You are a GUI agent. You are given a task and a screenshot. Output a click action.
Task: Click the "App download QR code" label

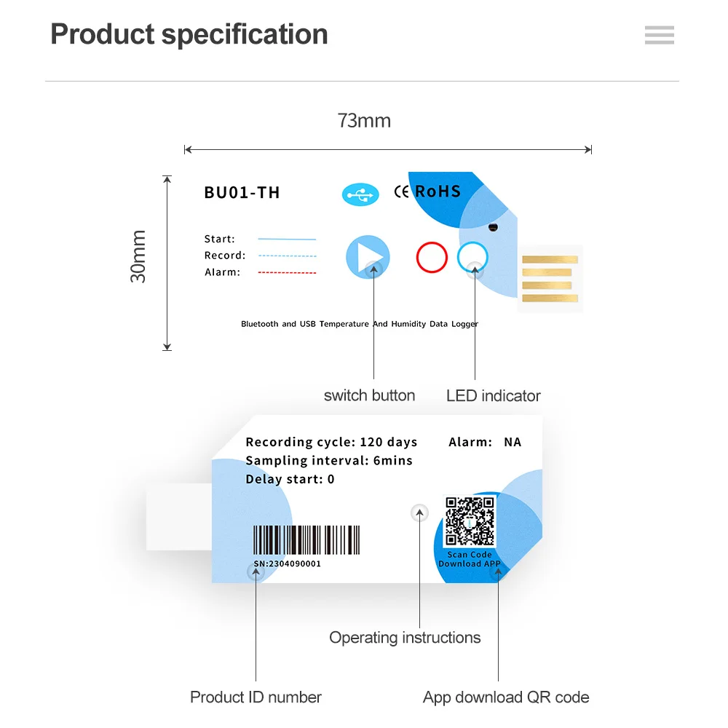[506, 697]
